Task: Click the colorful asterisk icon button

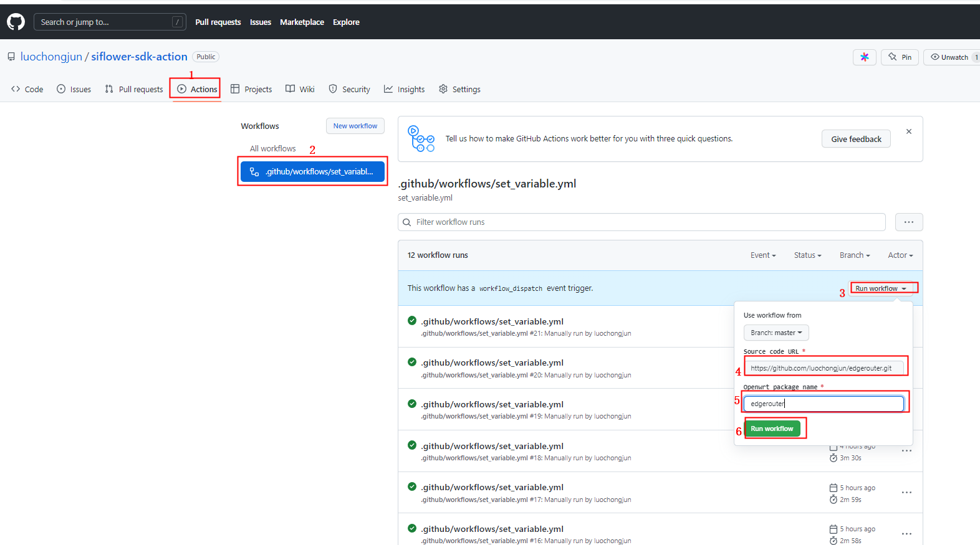Action: click(x=865, y=57)
